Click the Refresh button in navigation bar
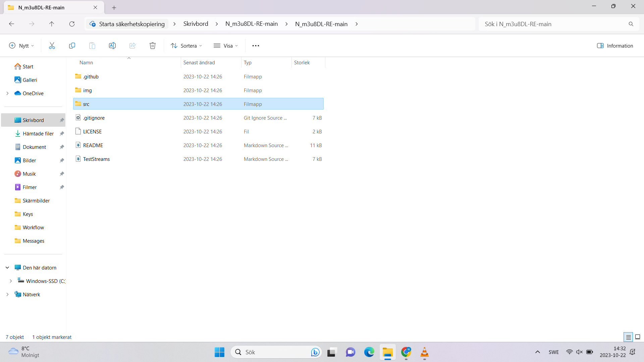The image size is (644, 362). [72, 24]
